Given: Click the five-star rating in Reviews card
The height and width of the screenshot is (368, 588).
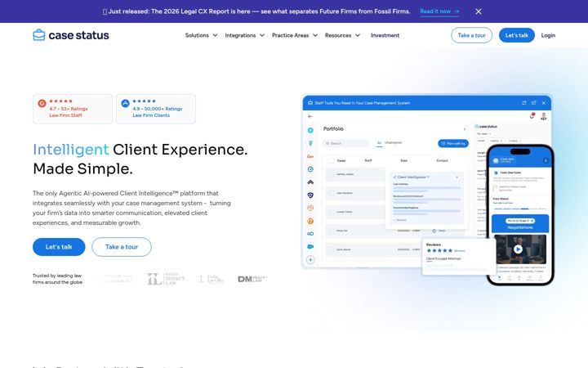Looking at the screenshot, I should [x=439, y=250].
